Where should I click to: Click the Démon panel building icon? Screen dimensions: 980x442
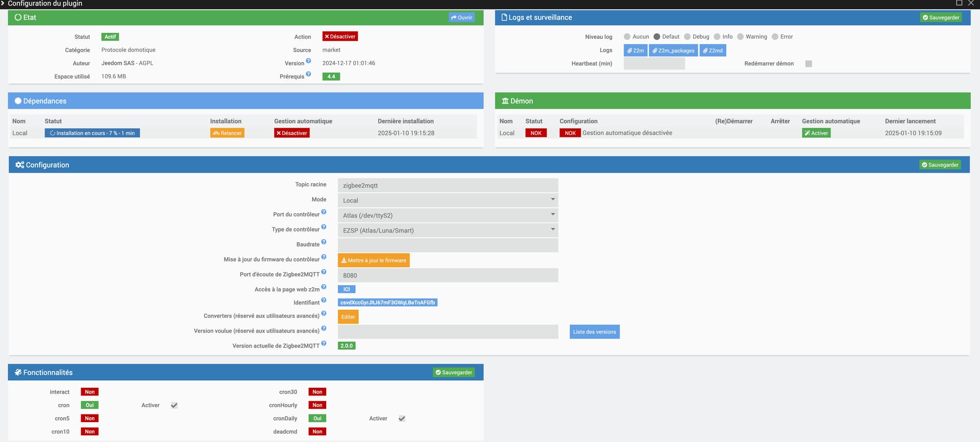point(505,101)
